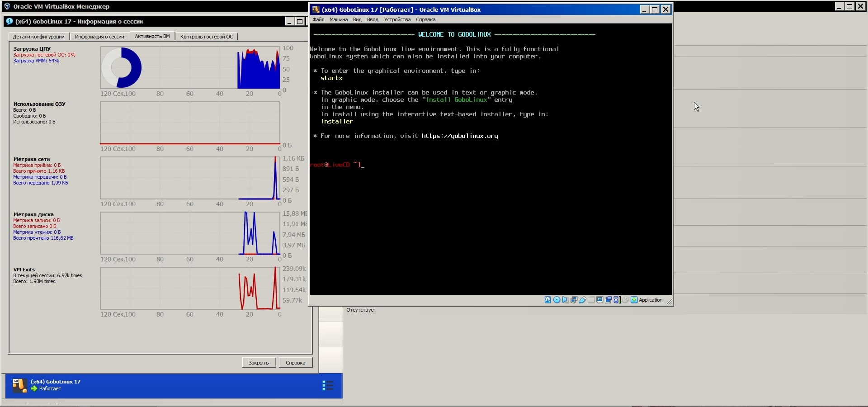Expand the Ввод menu

tap(373, 19)
